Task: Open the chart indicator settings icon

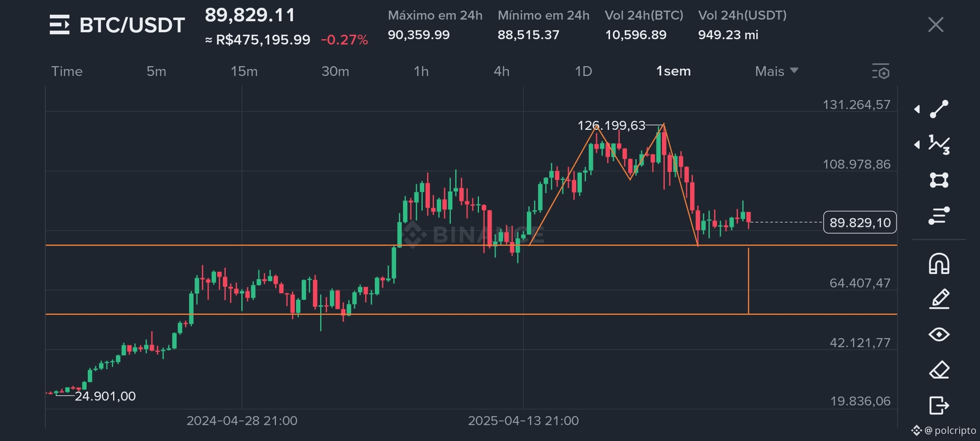Action: (x=881, y=71)
